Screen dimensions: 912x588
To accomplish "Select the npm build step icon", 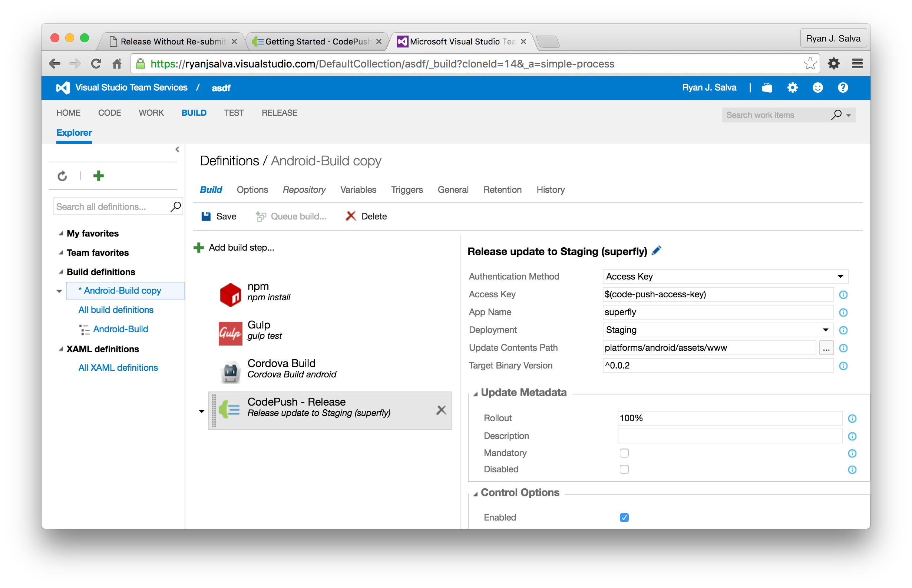I will 231,294.
